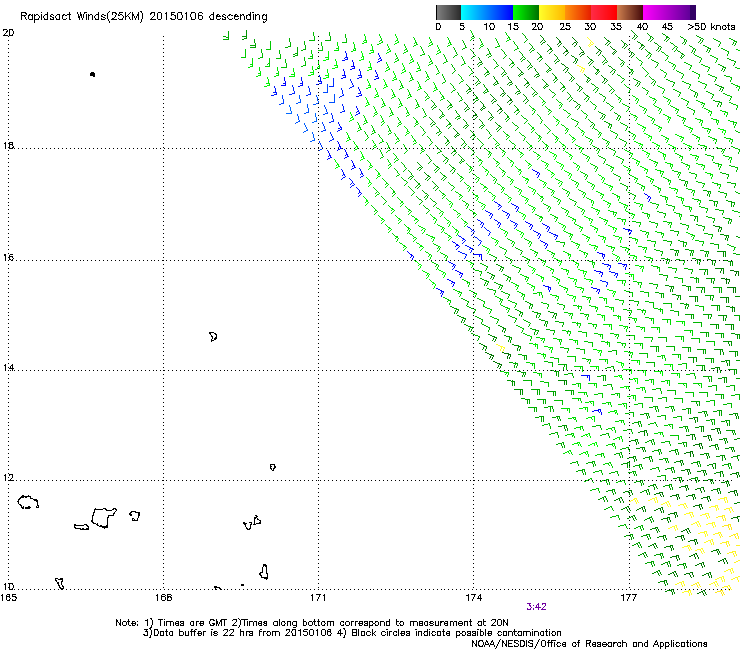Click the longitude label '174' on bottom axis

(x=473, y=598)
